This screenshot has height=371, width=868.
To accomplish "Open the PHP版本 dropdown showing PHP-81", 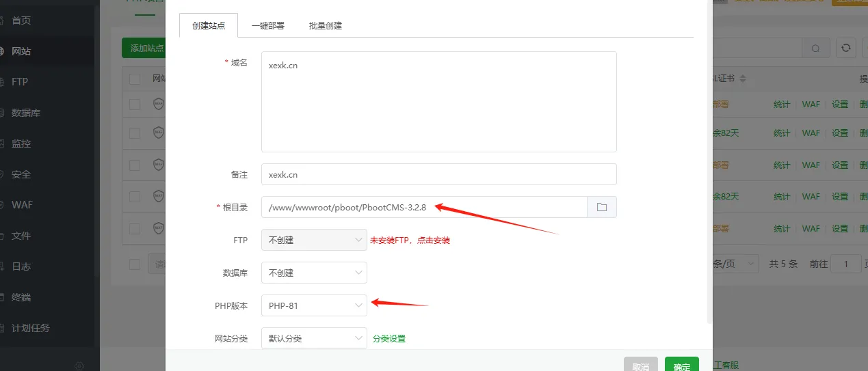I will click(x=314, y=305).
